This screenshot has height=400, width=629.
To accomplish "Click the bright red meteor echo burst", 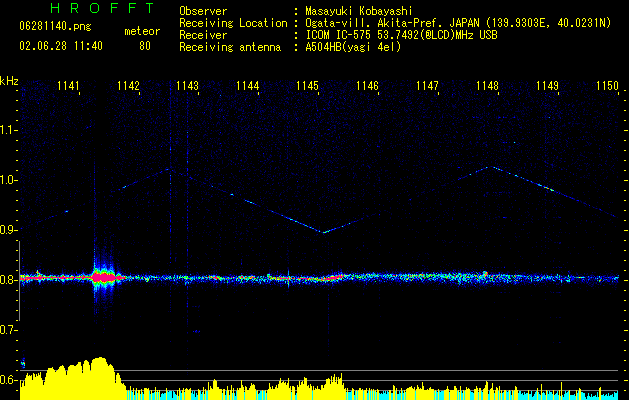I will [105, 277].
